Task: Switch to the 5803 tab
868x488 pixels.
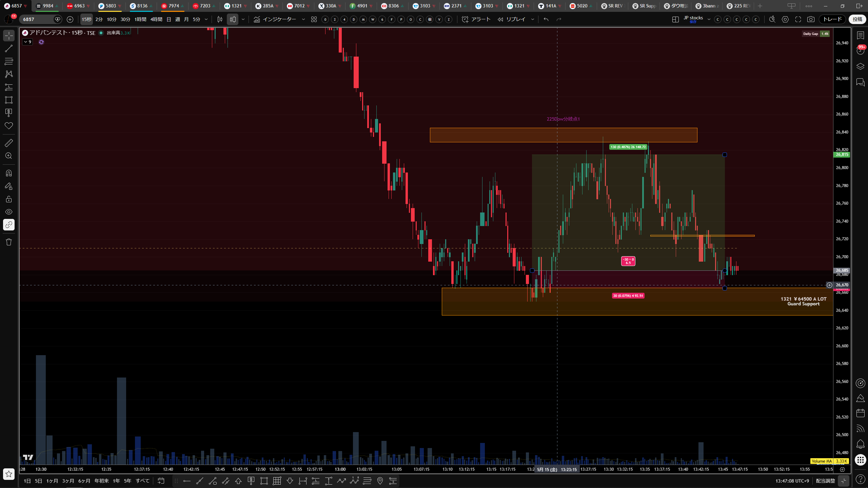Action: [x=111, y=6]
